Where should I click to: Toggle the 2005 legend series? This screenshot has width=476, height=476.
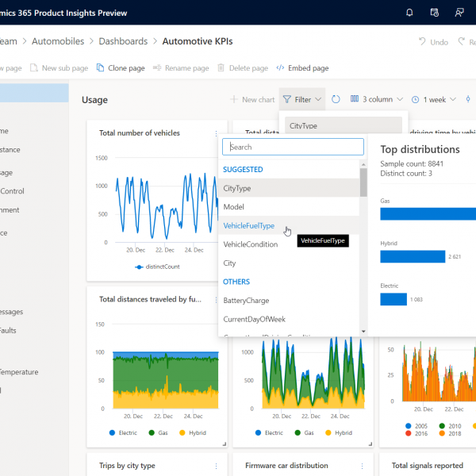(x=416, y=426)
